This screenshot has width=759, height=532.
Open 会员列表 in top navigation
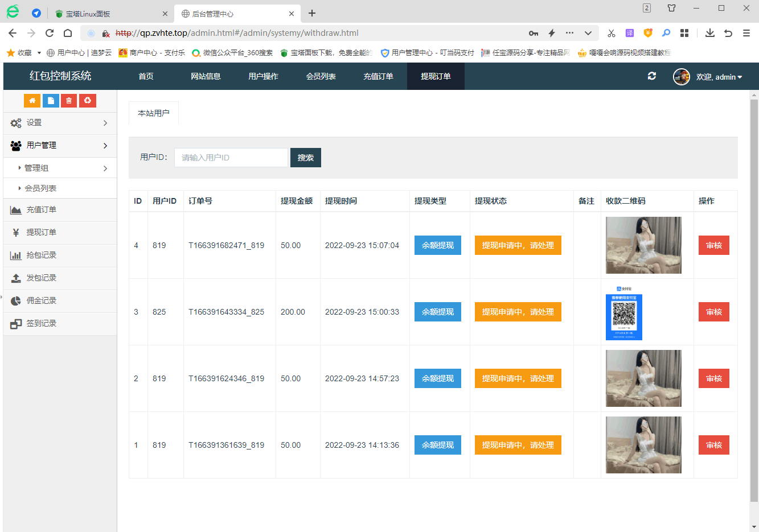click(x=321, y=76)
